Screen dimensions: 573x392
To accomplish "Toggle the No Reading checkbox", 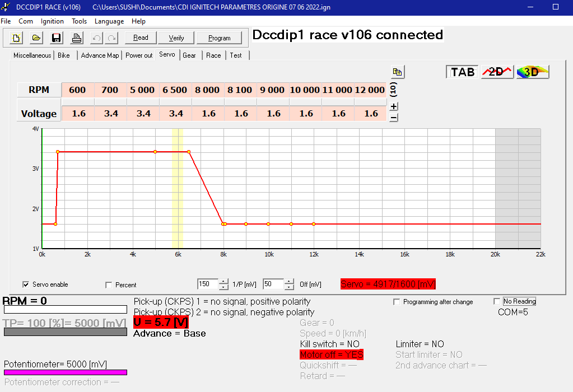I will 497,301.
